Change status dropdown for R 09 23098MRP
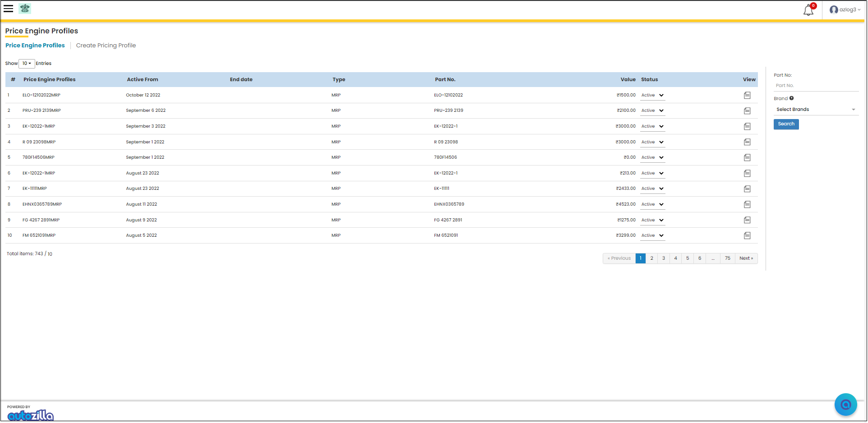This screenshot has height=423, width=868. 652,143
